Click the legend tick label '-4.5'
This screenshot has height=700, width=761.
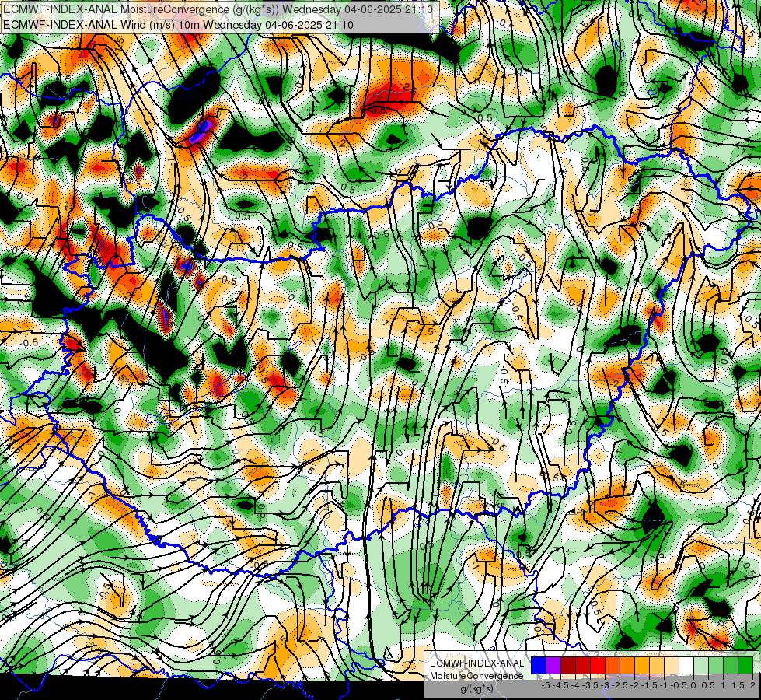561,685
